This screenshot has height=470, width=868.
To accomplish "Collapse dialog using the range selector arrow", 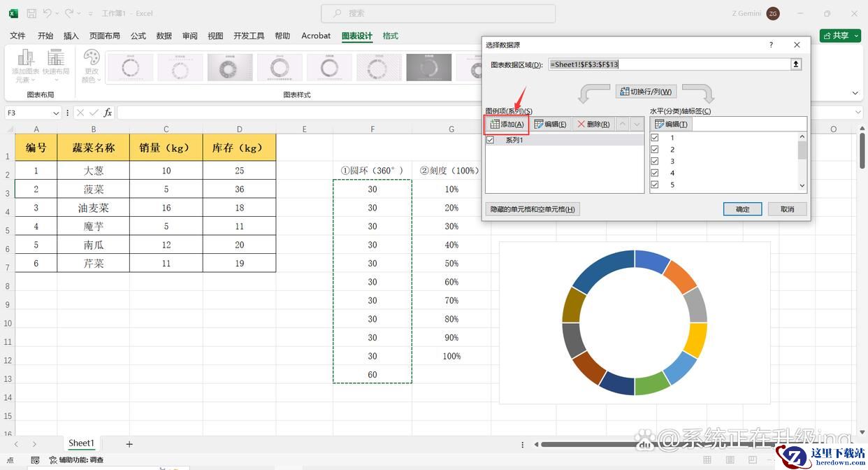I will click(795, 64).
